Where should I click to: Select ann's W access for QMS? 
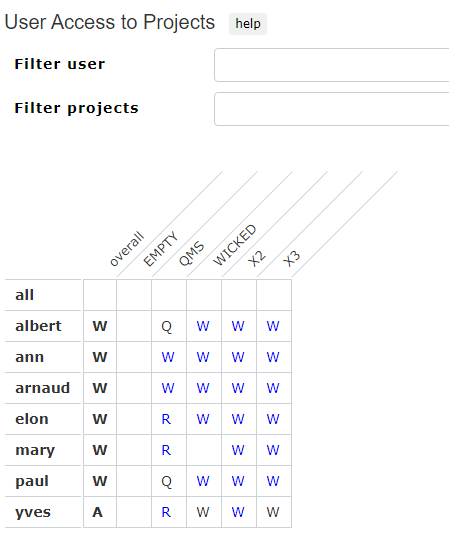168,357
